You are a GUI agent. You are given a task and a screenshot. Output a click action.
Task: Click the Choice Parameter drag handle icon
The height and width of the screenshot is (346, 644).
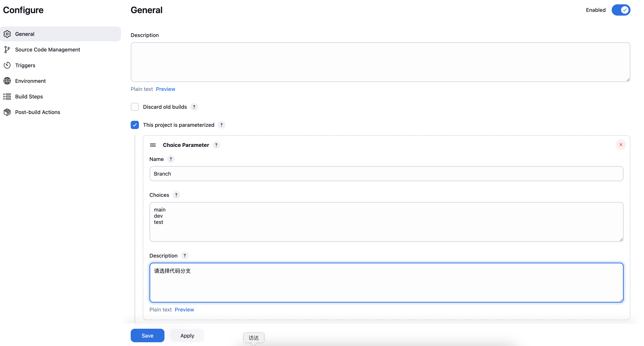pos(153,145)
